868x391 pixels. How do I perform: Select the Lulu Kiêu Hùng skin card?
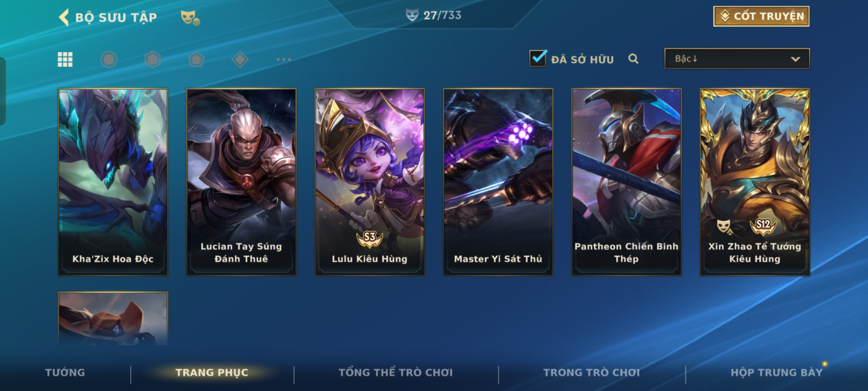(x=370, y=182)
